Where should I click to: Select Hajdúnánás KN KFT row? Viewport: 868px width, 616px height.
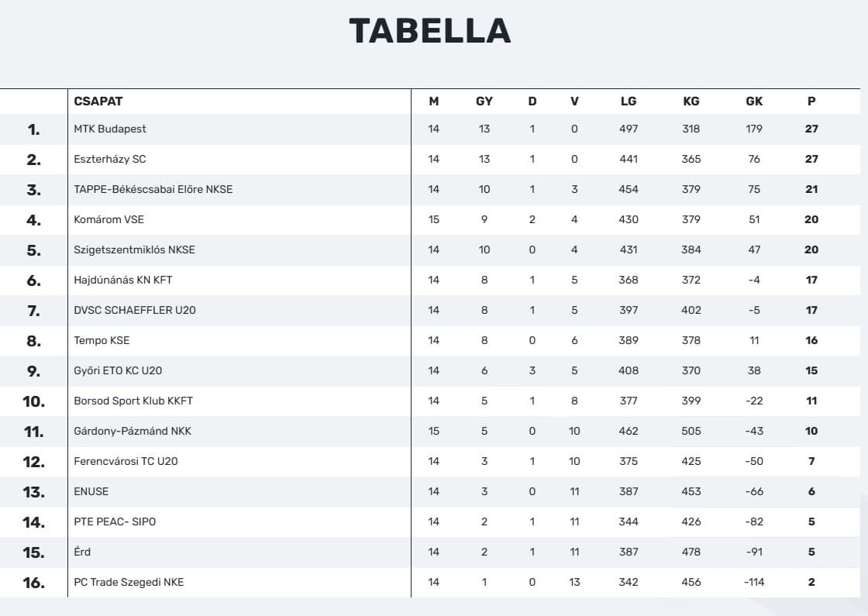pos(123,280)
